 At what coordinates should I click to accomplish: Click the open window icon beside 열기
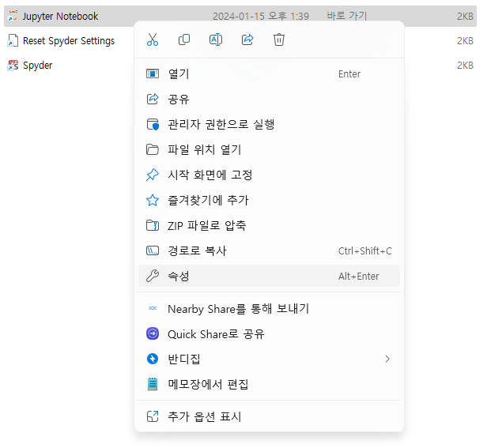153,74
